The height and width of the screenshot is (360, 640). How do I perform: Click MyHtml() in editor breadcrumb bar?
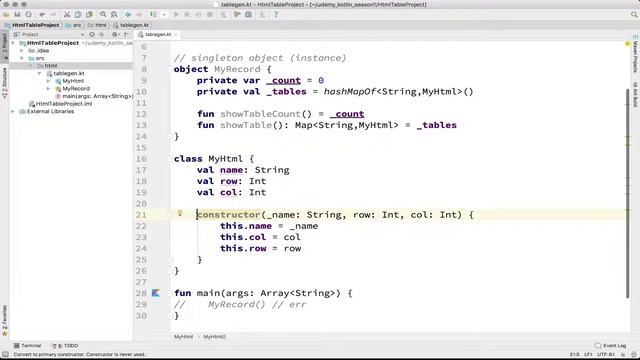click(215, 337)
